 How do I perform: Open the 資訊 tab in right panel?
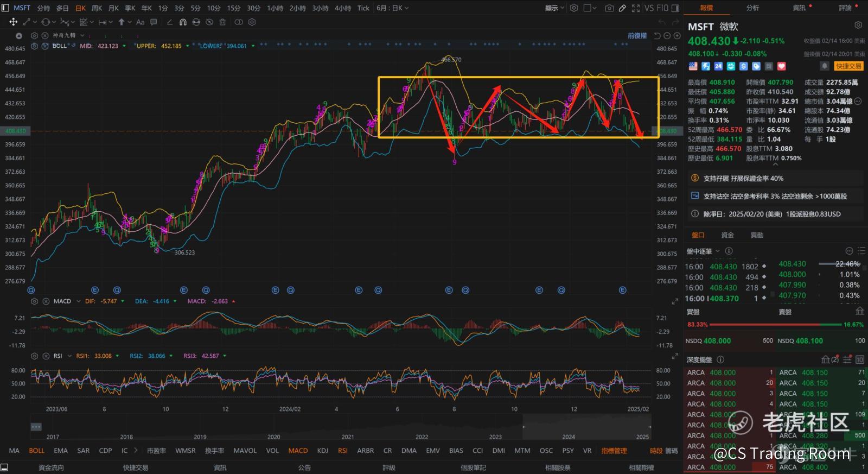click(799, 8)
